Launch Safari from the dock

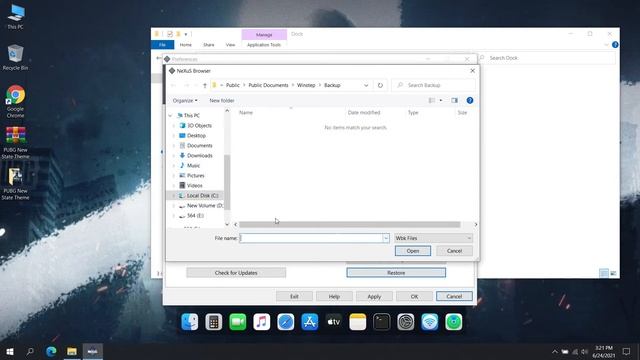coord(286,322)
